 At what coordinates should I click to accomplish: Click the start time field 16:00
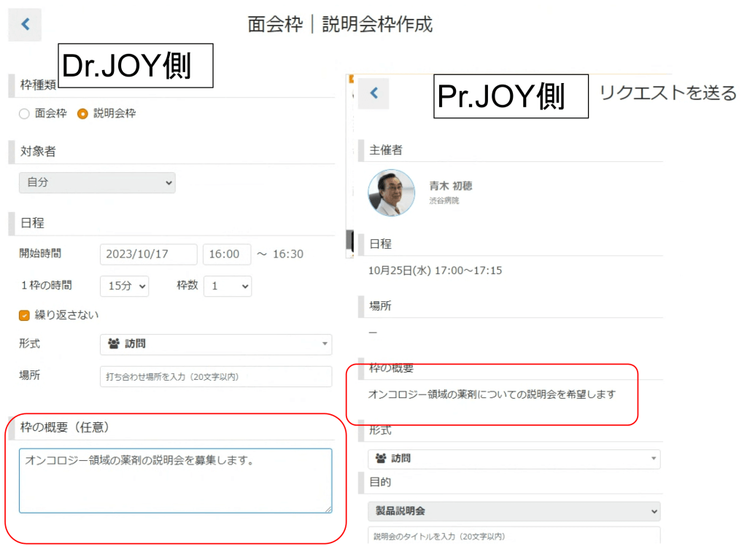click(x=226, y=254)
